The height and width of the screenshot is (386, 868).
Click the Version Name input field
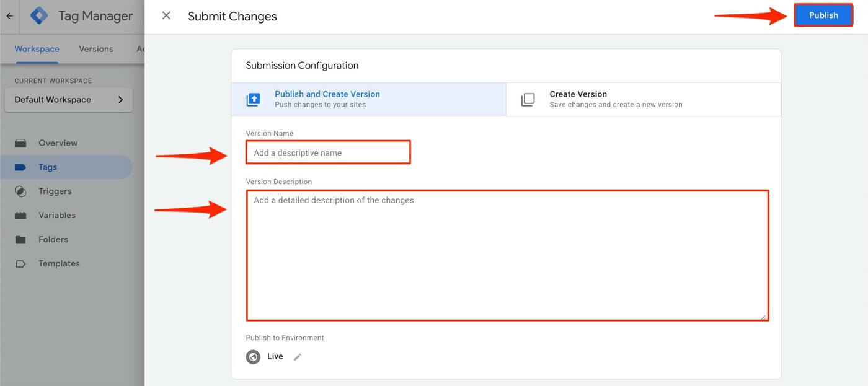point(328,152)
